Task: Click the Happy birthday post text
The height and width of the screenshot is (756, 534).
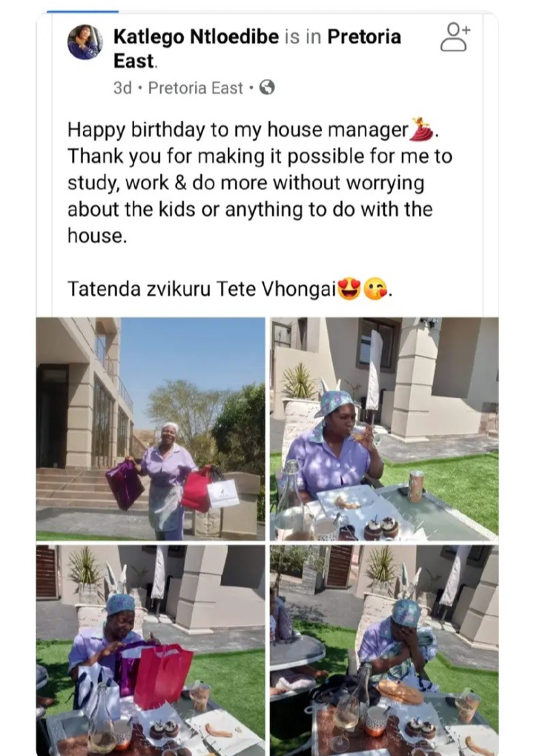Action: pyautogui.click(x=260, y=183)
